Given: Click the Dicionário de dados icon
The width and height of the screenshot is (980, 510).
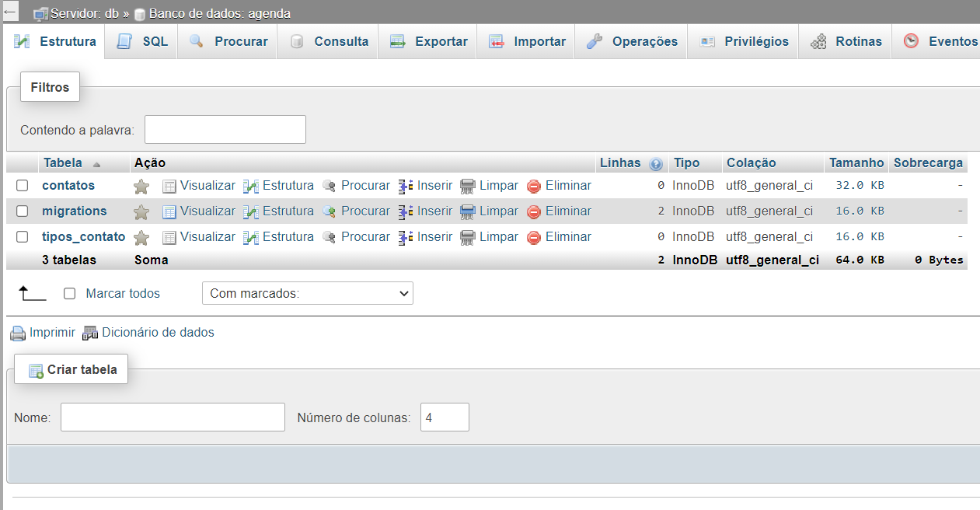Looking at the screenshot, I should tap(90, 333).
